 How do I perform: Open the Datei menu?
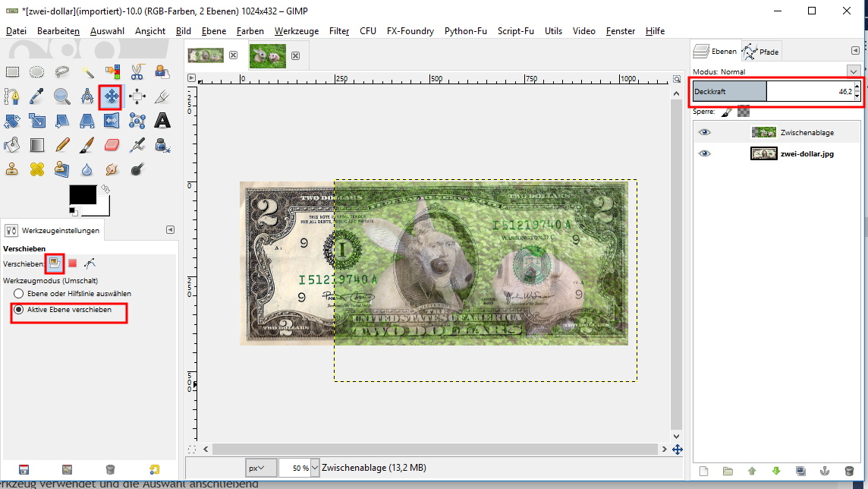[16, 31]
